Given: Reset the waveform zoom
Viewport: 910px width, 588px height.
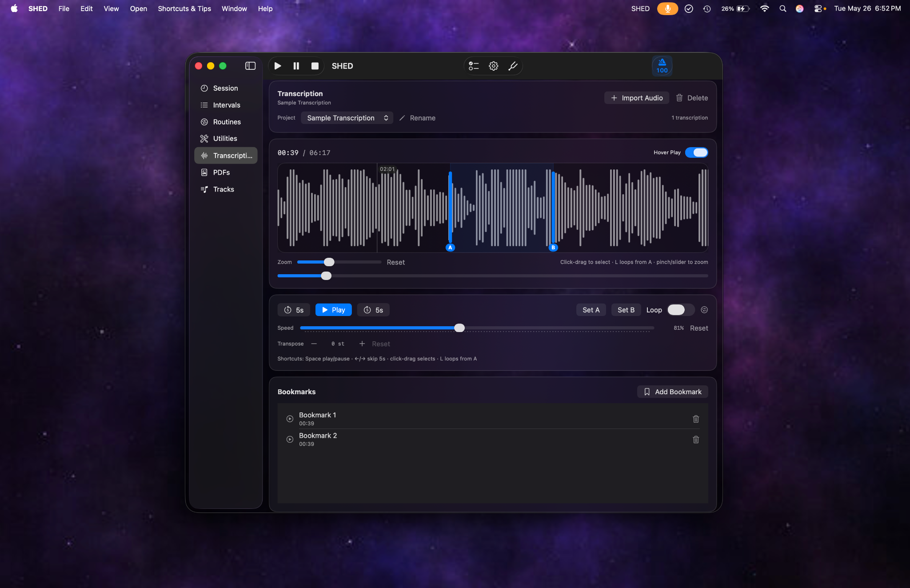Looking at the screenshot, I should tap(395, 262).
